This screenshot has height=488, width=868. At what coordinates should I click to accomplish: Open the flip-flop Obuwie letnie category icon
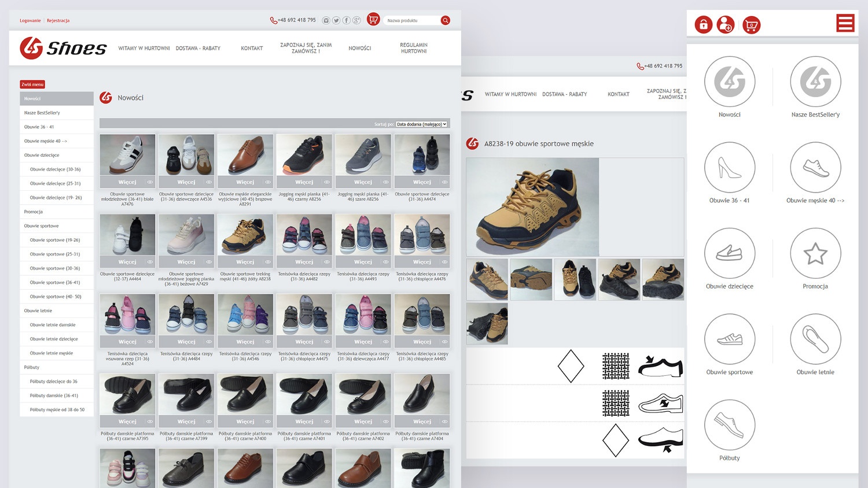coord(815,339)
